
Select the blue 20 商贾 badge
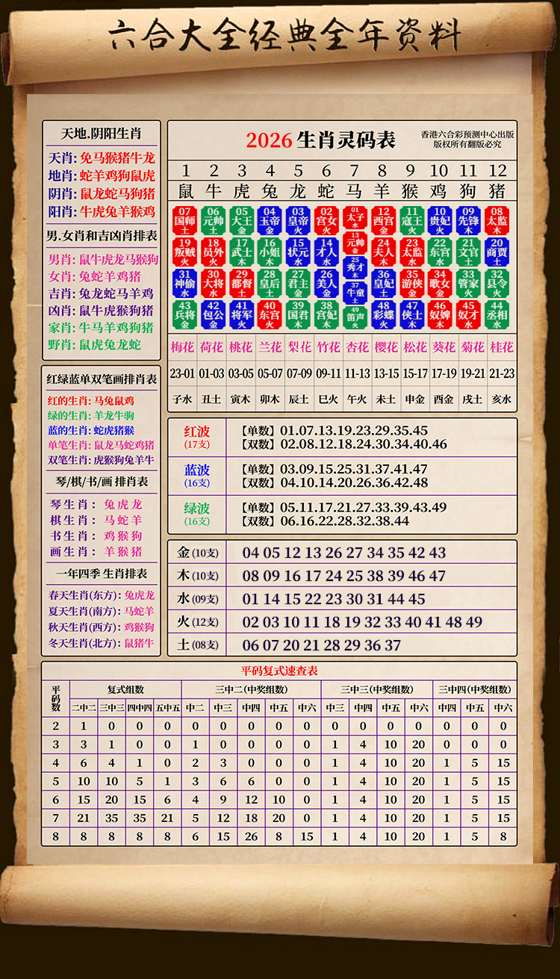point(497,252)
